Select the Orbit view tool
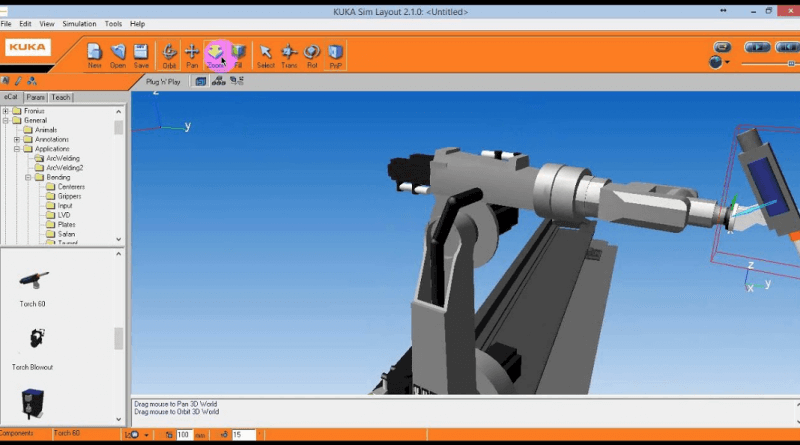Image resolution: width=800 pixels, height=445 pixels. [x=170, y=53]
